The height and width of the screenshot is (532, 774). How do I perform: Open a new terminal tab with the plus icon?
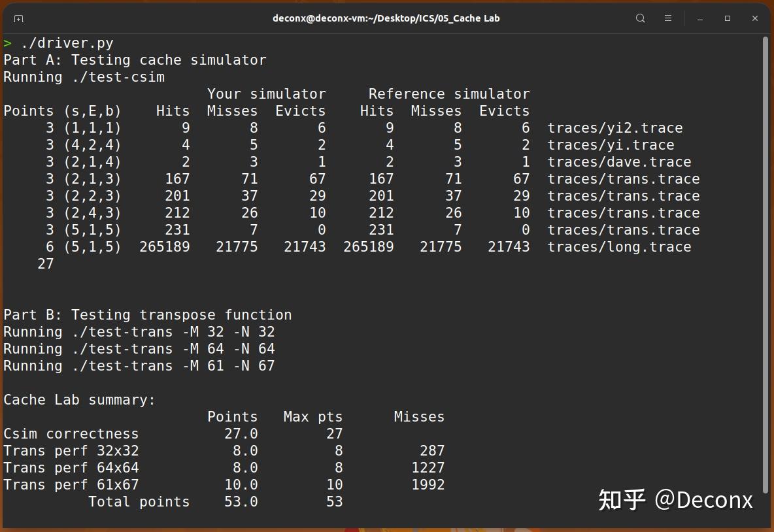coord(19,18)
